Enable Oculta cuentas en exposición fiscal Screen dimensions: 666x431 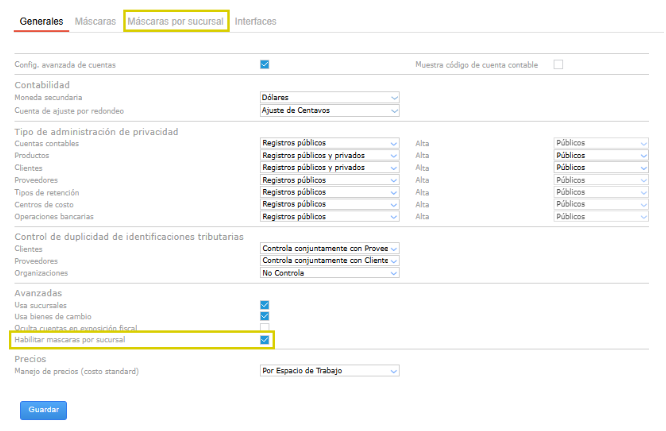265,328
